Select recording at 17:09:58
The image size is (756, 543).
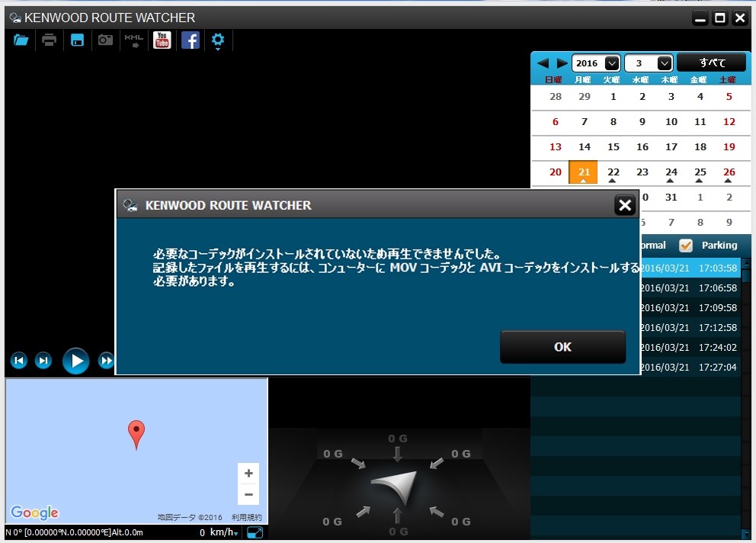[690, 307]
